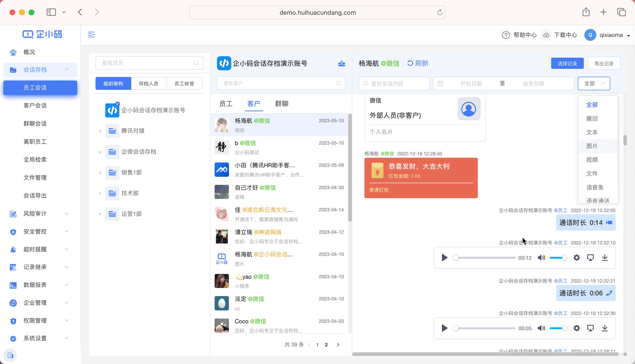The width and height of the screenshot is (635, 364).
Task: Play the 00:12 audio recording
Action: click(x=444, y=258)
